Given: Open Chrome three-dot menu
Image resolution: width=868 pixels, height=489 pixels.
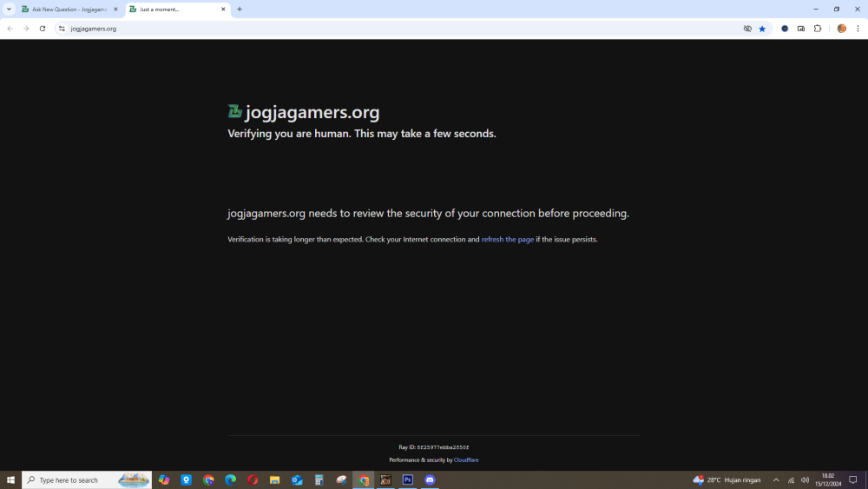Looking at the screenshot, I should coord(858,29).
